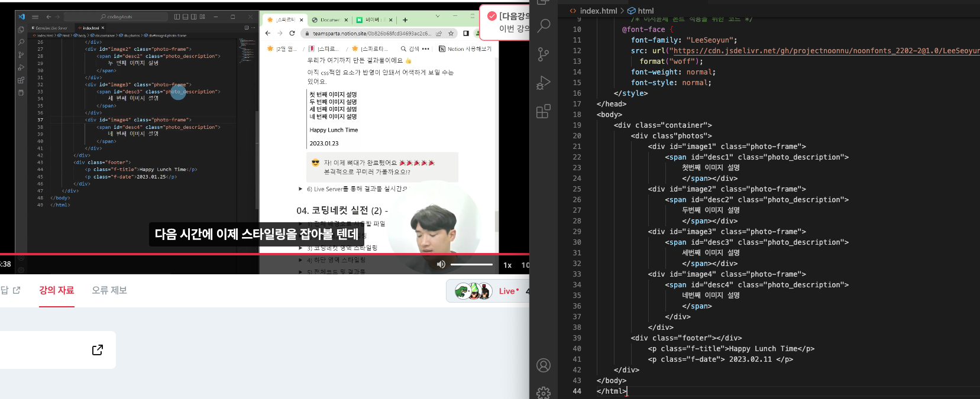Screen dimensions: 980x399
Task: Toggle primary sidebar layout icon in video's VS Code
Action: tap(177, 17)
